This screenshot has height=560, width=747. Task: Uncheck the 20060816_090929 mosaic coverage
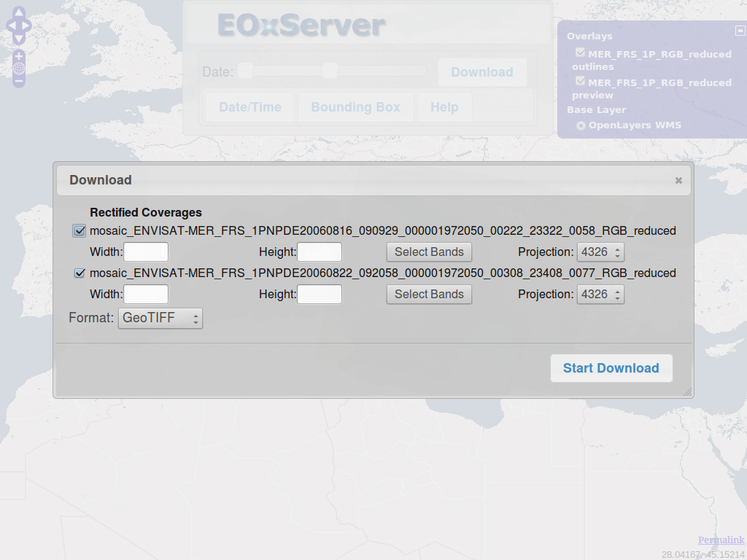tap(79, 231)
